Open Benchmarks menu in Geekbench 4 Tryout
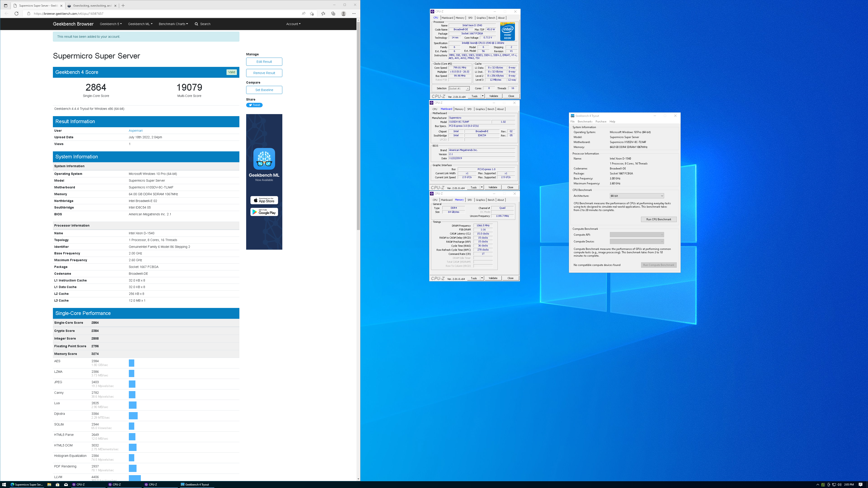The image size is (868, 488). 585,122
